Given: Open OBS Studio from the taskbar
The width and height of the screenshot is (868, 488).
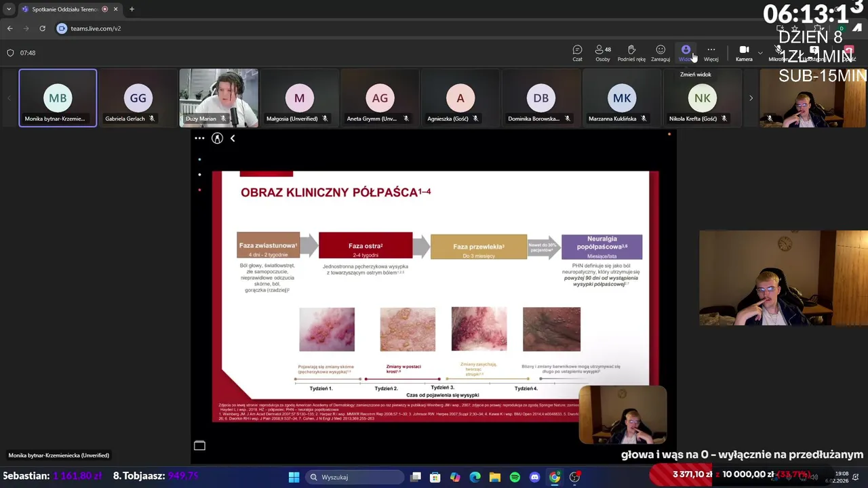Looking at the screenshot, I should point(574,477).
